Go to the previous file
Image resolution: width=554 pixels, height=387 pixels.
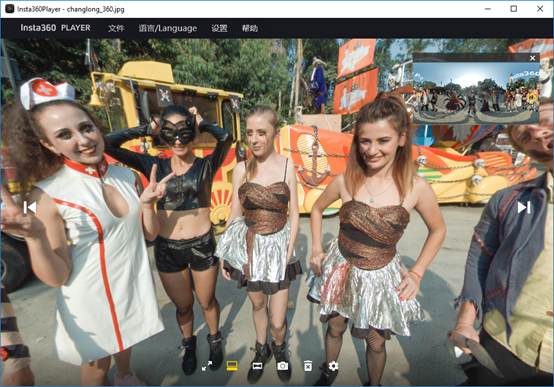click(30, 207)
